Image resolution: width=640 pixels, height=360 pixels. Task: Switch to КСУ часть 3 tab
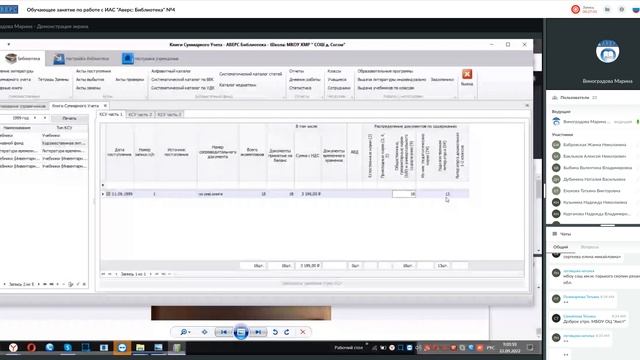pos(169,115)
